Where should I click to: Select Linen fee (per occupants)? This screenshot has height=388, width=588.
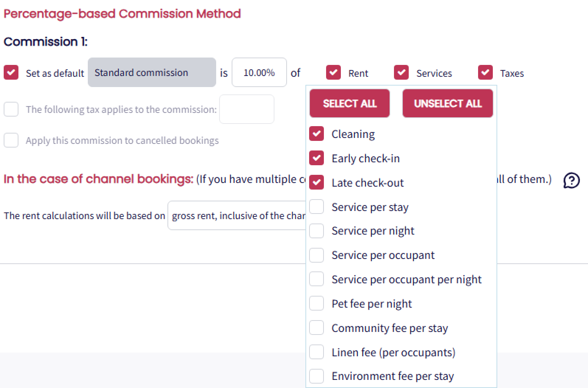(317, 352)
